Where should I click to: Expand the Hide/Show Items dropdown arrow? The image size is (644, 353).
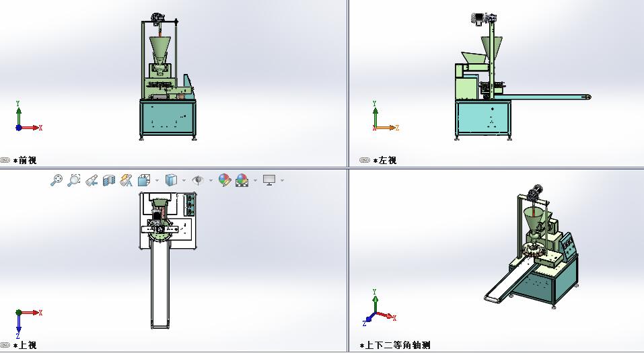(211, 180)
